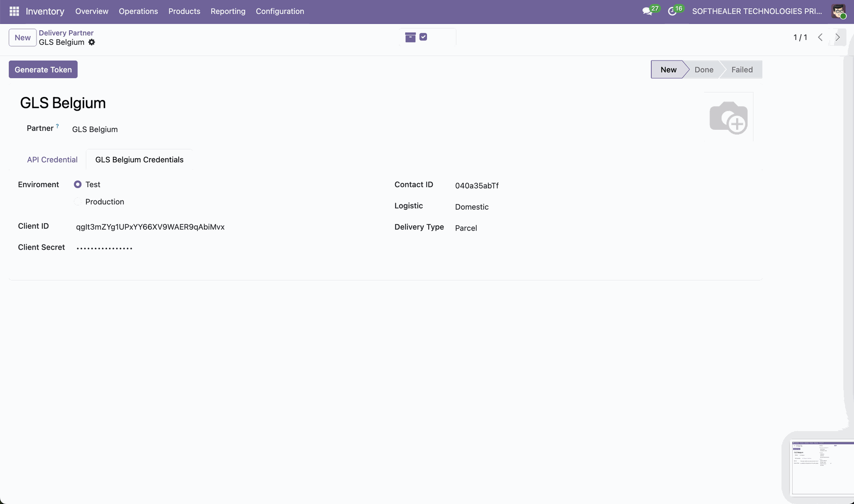Click the user avatar in top bar
This screenshot has height=504, width=854.
click(x=838, y=11)
